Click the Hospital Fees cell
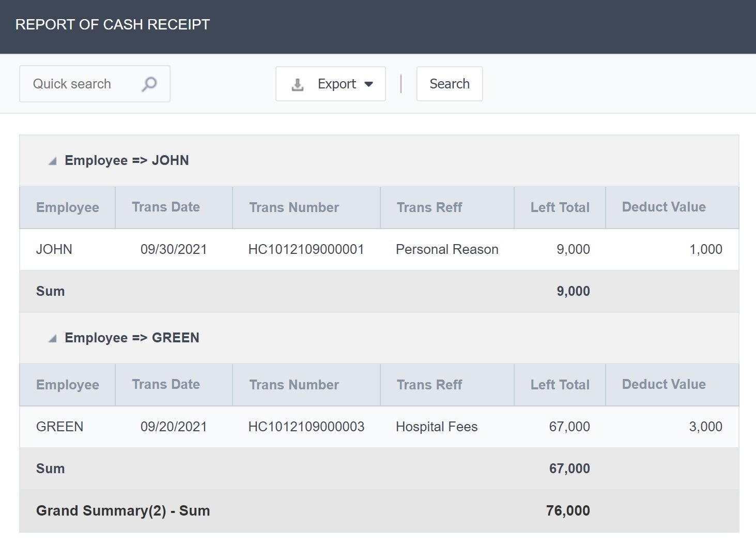The height and width of the screenshot is (544, 756). pyautogui.click(x=437, y=427)
